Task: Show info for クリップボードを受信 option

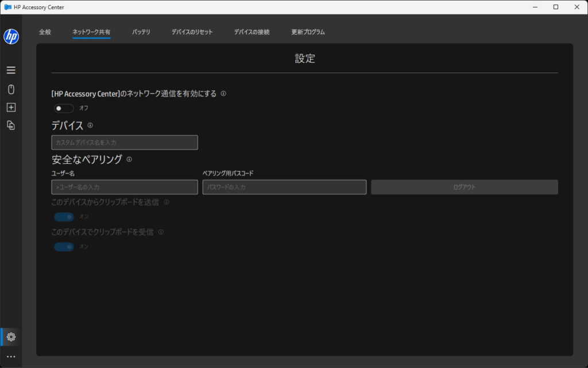Action: point(161,232)
